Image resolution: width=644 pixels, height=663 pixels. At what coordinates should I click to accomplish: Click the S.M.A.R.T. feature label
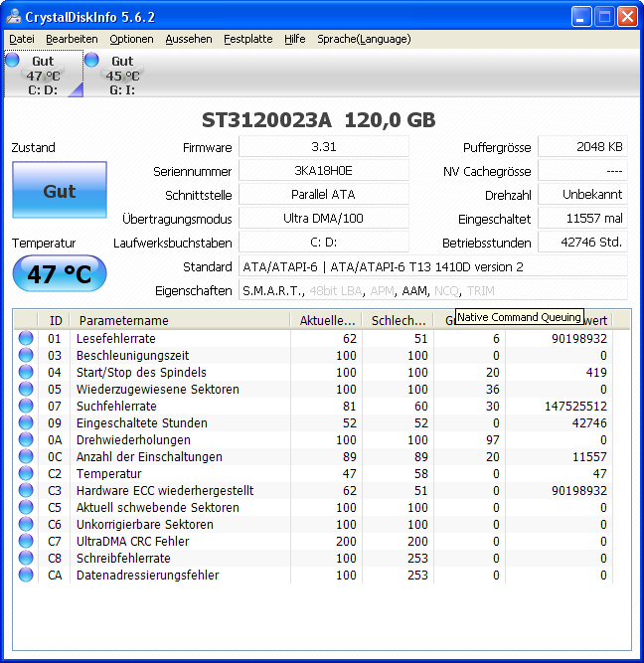[272, 291]
